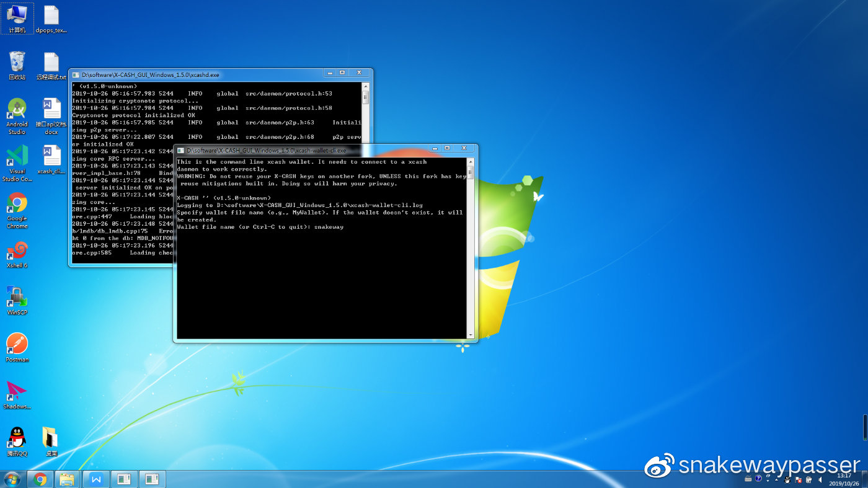Open the Xshell 6 desktop shortcut
The width and height of the screenshot is (868, 488).
[17, 251]
